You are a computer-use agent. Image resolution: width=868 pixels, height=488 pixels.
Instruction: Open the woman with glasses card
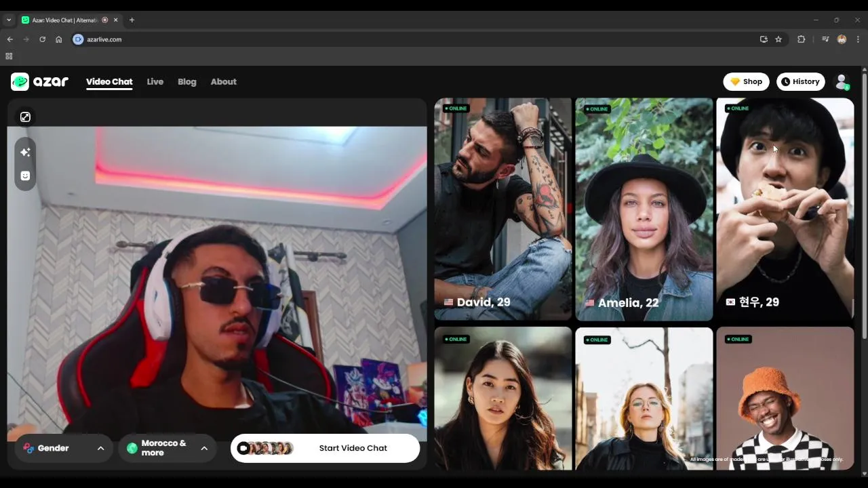[x=644, y=399]
